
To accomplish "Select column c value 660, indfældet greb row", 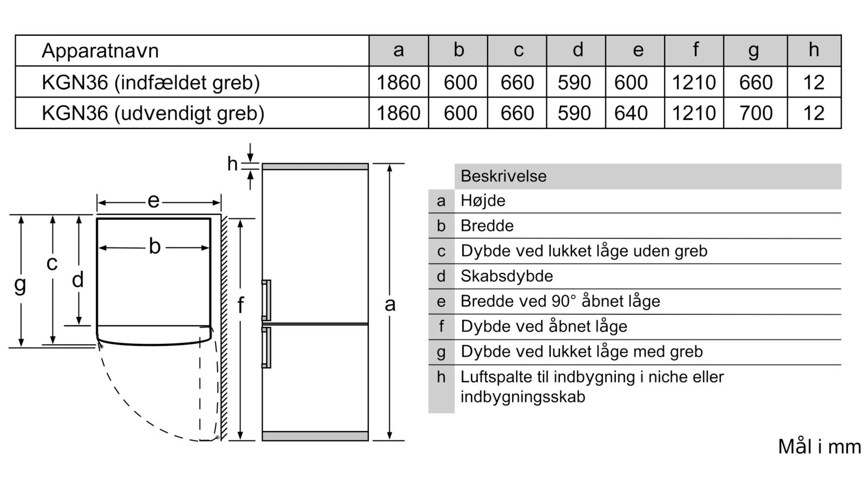I will point(517,82).
